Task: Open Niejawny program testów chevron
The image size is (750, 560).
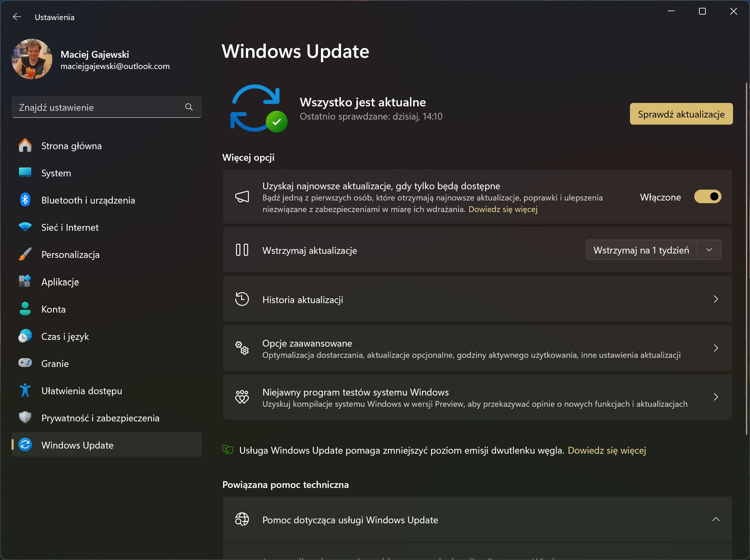Action: click(x=716, y=397)
